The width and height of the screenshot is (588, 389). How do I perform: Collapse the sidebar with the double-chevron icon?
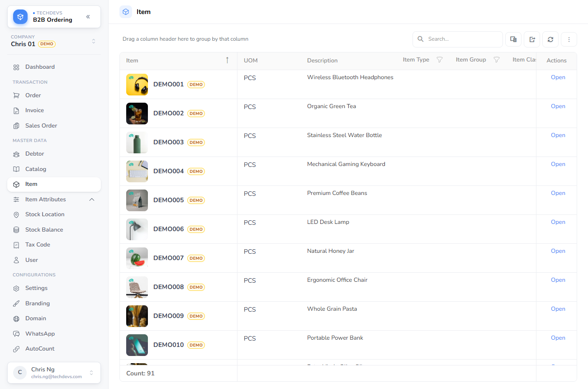[x=88, y=17]
